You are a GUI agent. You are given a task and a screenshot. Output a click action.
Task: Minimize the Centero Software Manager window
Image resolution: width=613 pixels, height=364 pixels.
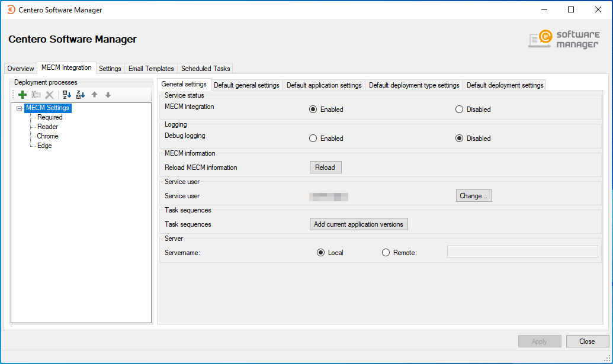[544, 9]
